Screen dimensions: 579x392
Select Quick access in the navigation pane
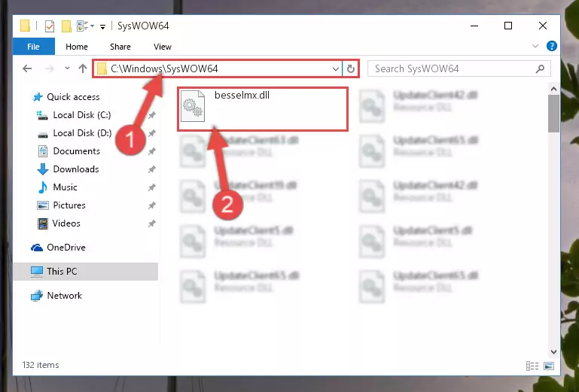pyautogui.click(x=66, y=97)
